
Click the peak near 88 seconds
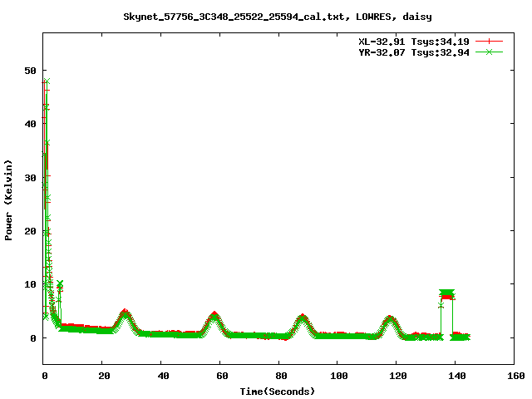click(303, 324)
